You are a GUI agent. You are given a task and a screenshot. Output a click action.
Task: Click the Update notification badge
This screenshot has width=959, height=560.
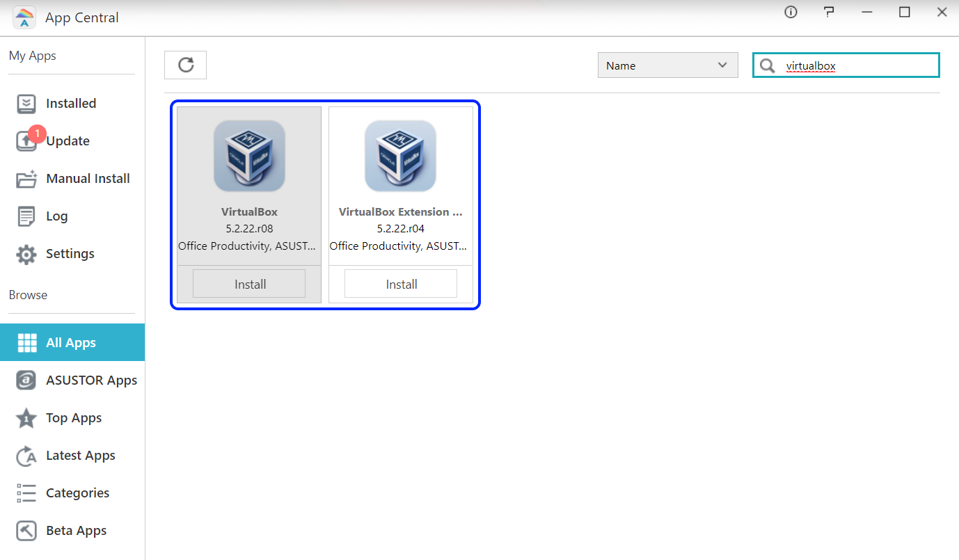(x=38, y=134)
